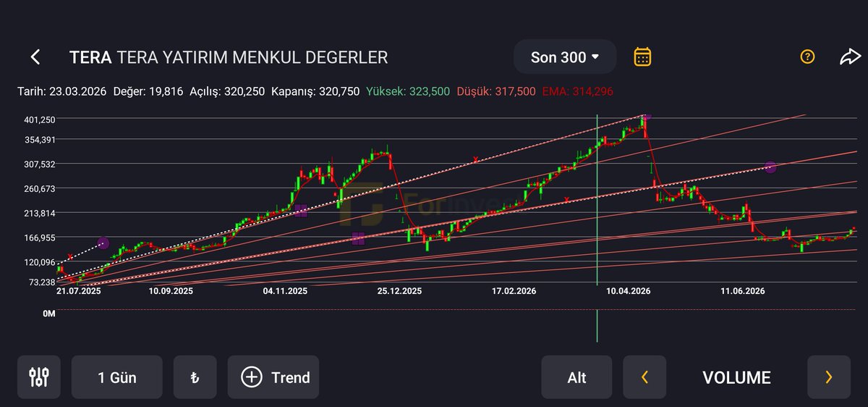868x407 pixels.
Task: Select the 213,814 price axis label
Action: (39, 213)
